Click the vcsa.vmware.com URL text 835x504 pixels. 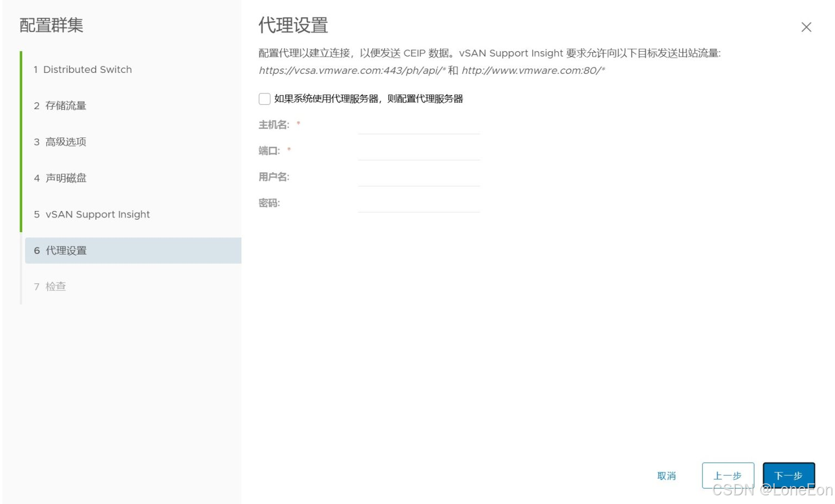pos(352,71)
